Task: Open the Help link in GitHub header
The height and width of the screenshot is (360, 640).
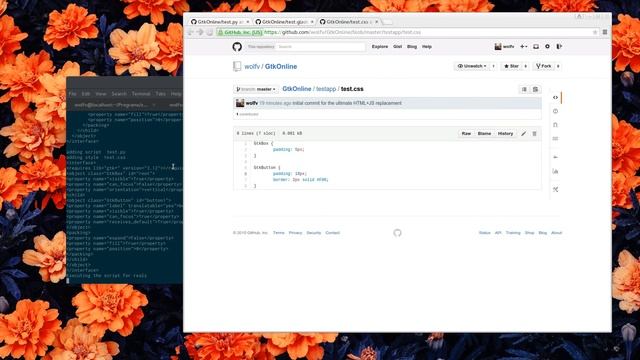Action: tap(427, 47)
